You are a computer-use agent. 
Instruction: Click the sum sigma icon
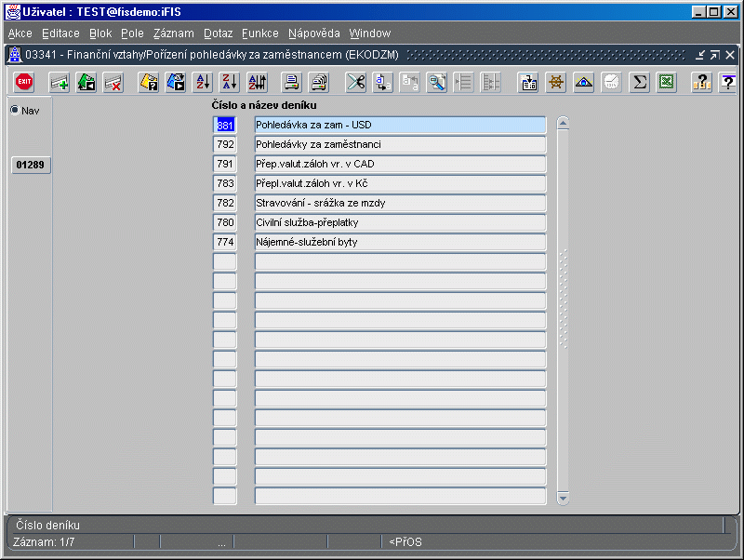[x=639, y=83]
